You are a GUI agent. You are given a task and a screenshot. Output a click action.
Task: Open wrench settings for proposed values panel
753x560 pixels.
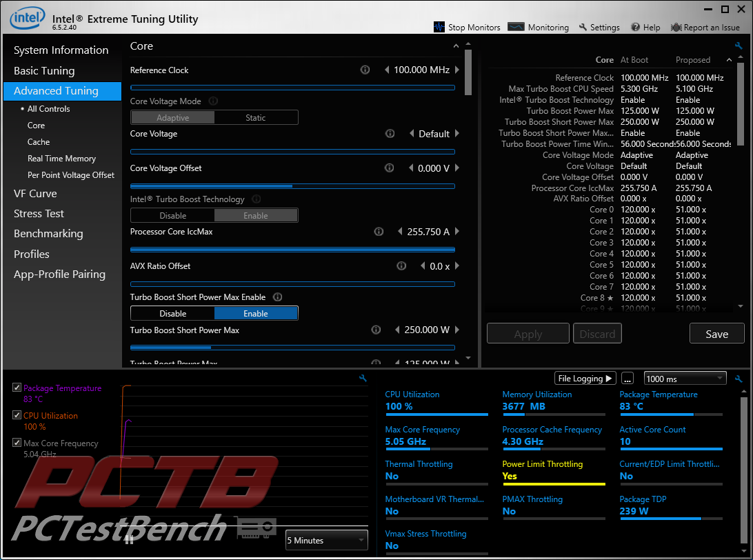pos(739,46)
